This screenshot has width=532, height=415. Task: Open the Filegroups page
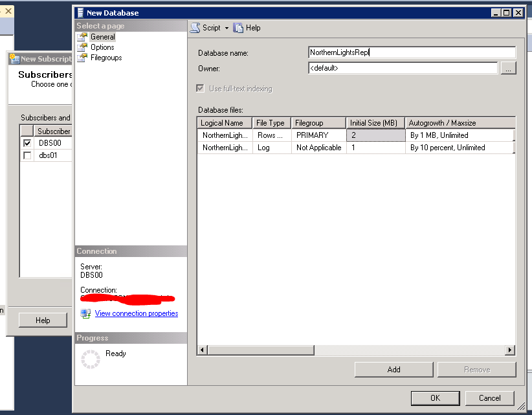105,58
